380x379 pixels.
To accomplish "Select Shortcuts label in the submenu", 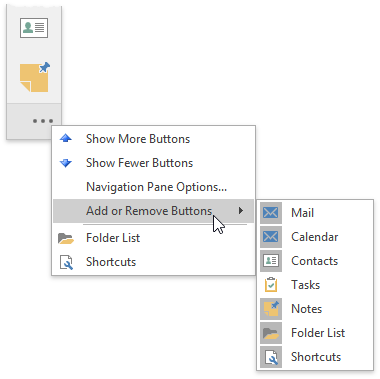I will (x=316, y=357).
